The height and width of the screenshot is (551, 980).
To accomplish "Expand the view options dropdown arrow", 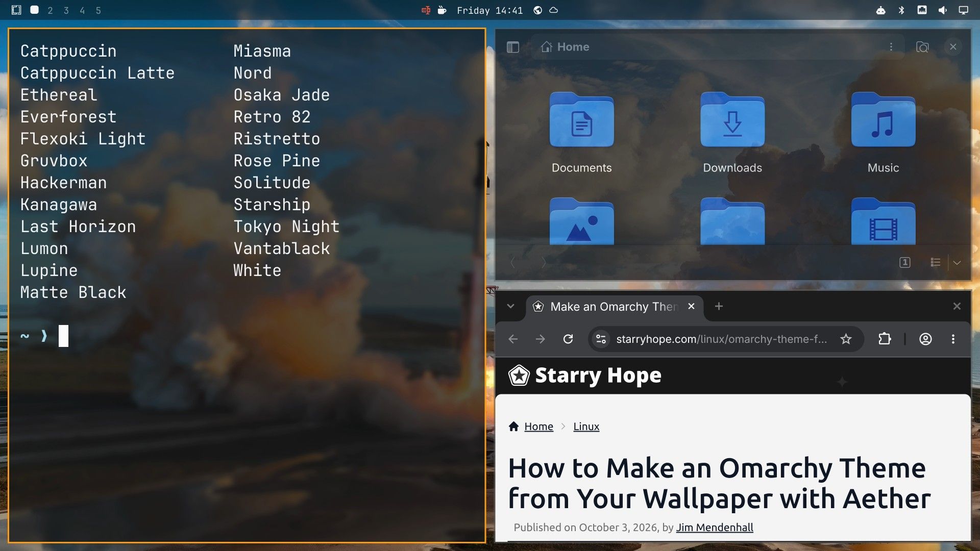I will [x=957, y=262].
